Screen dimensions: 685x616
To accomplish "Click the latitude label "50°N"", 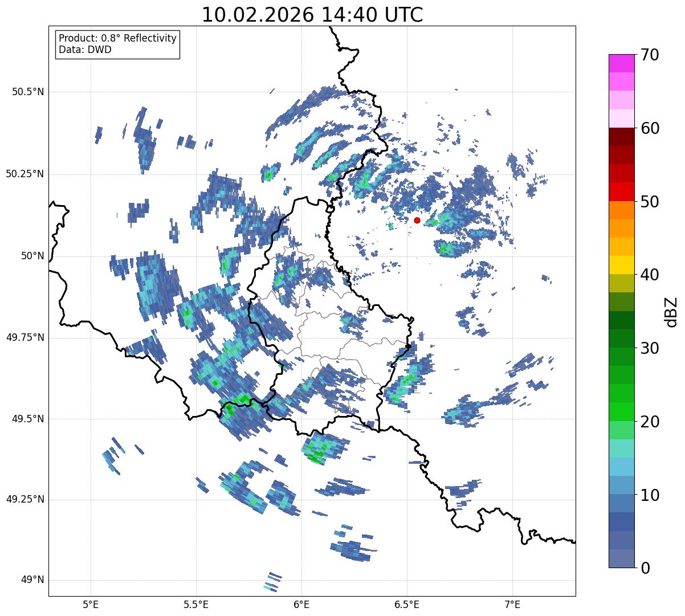I will [32, 256].
